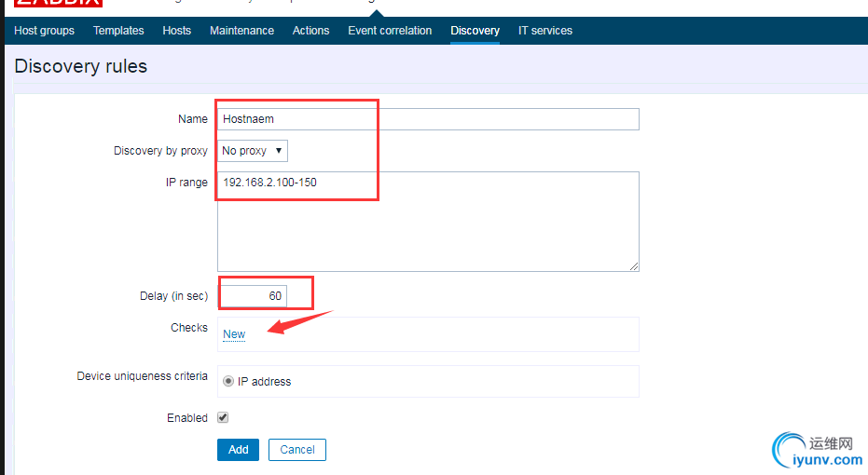Select the Discovery tab

click(x=475, y=31)
